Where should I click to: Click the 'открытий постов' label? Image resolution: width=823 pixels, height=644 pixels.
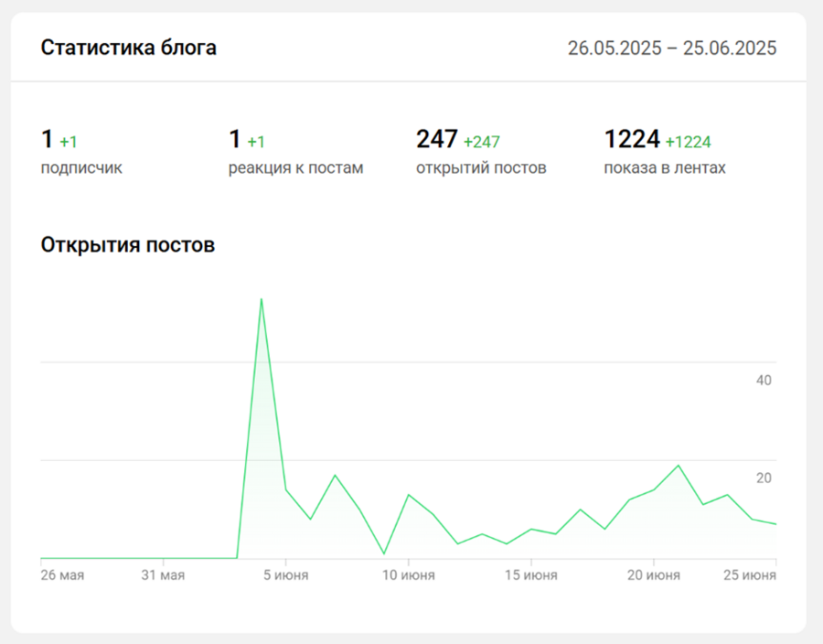(x=481, y=168)
